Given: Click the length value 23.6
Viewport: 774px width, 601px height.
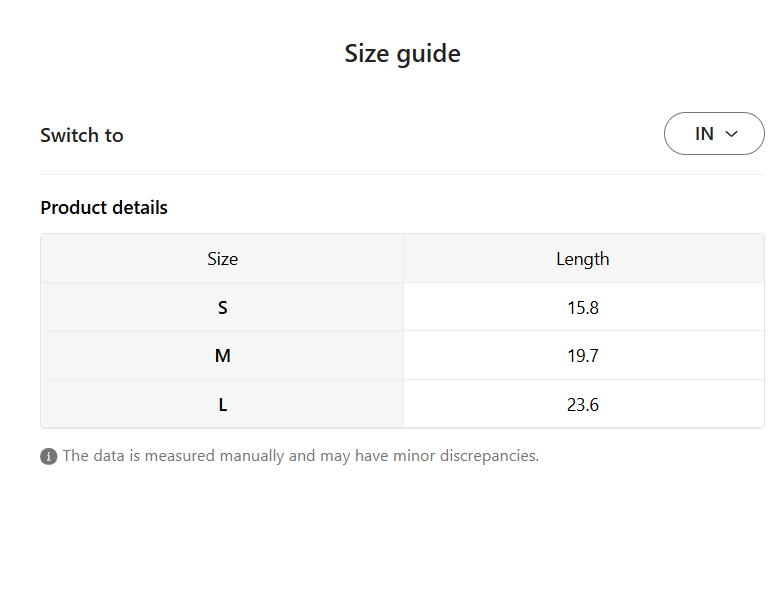Looking at the screenshot, I should [x=583, y=405].
